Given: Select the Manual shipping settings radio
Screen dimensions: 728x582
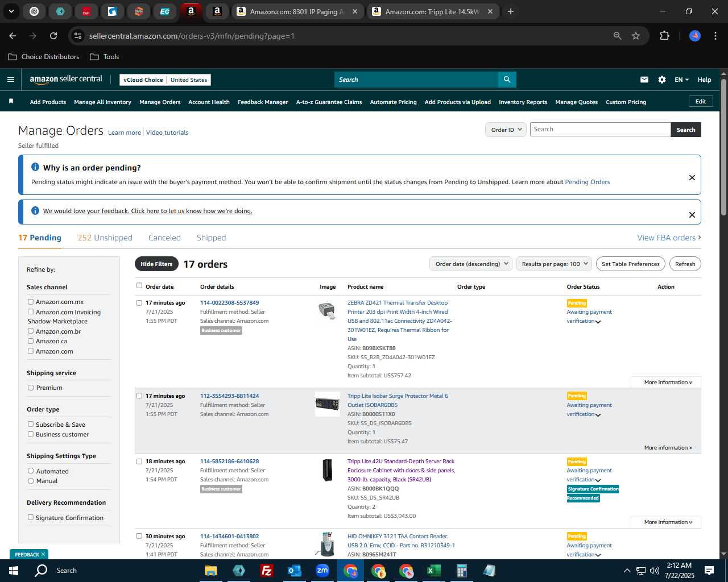Looking at the screenshot, I should click(31, 481).
